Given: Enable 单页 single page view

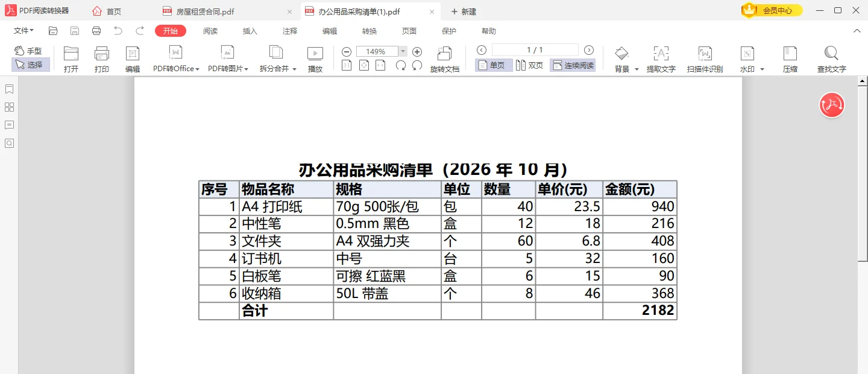Looking at the screenshot, I should [x=494, y=65].
